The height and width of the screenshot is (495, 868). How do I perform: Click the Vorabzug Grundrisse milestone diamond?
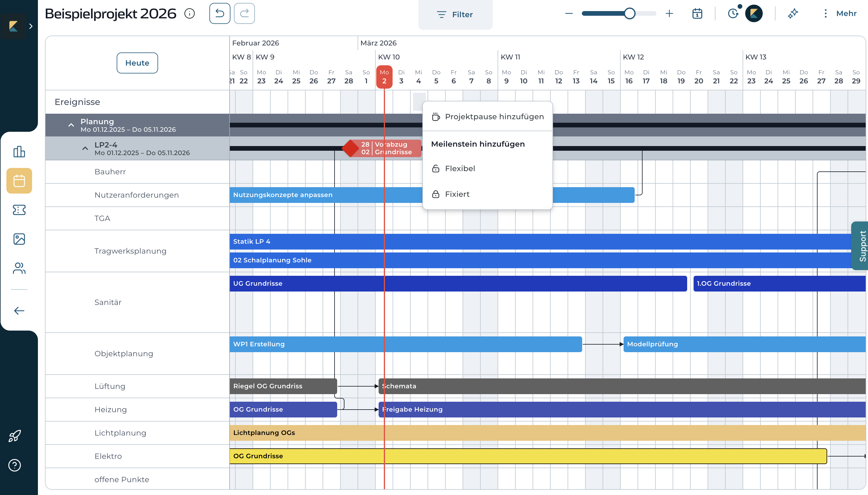(350, 148)
